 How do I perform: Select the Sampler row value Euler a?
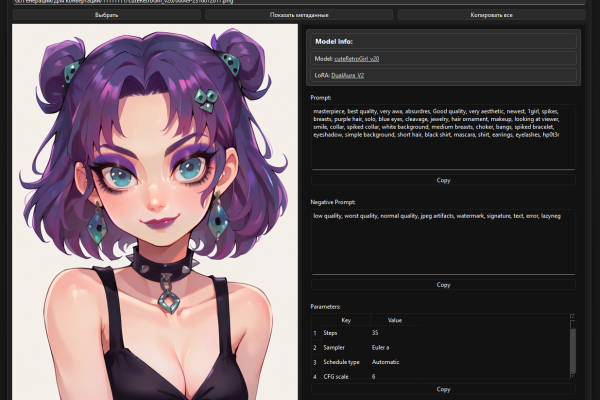point(380,348)
